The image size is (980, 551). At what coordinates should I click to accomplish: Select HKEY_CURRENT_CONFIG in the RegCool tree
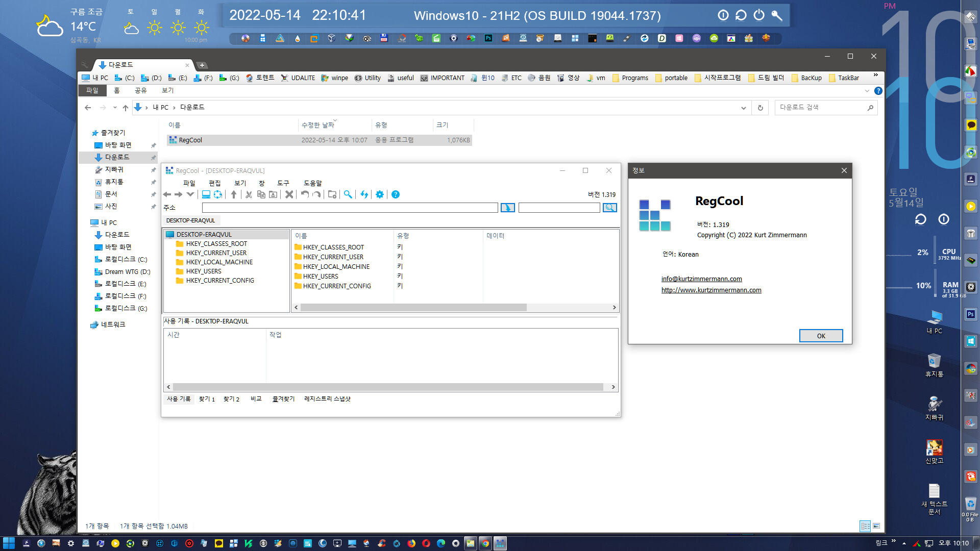220,281
